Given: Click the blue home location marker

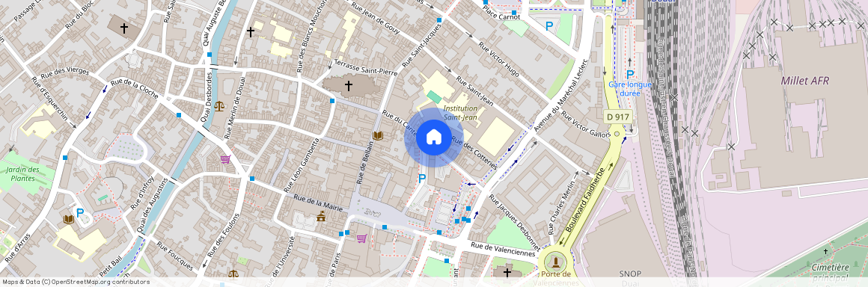Looking at the screenshot, I should tap(433, 137).
